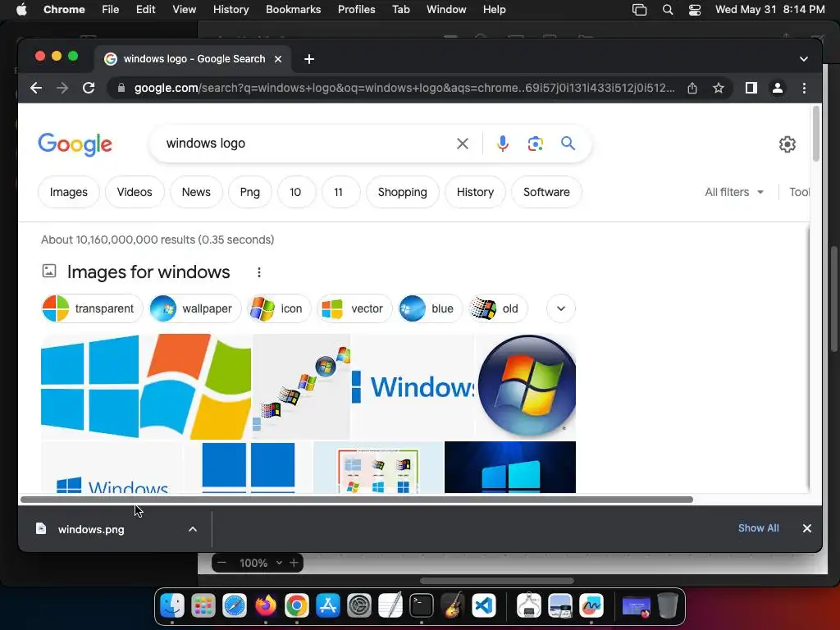Open the Chrome app menu
This screenshot has height=630, width=840.
click(64, 10)
